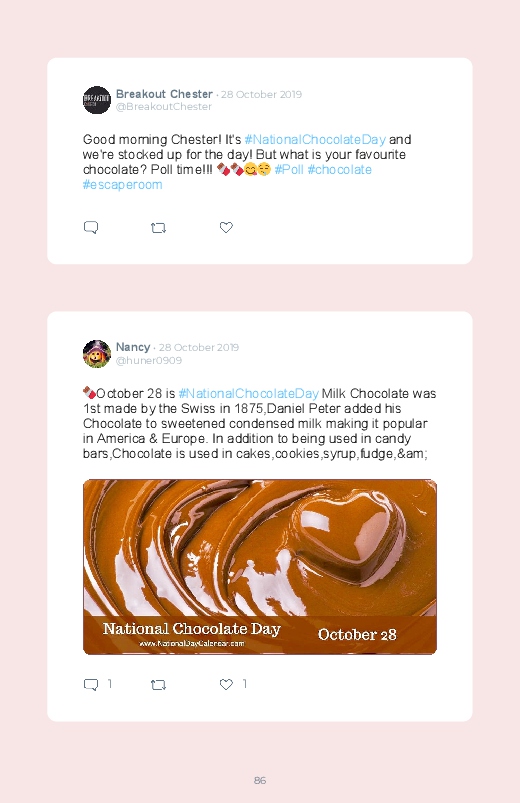The image size is (520, 803).
Task: Click Nancy's tweet date 28 October 2019
Action: tap(199, 347)
